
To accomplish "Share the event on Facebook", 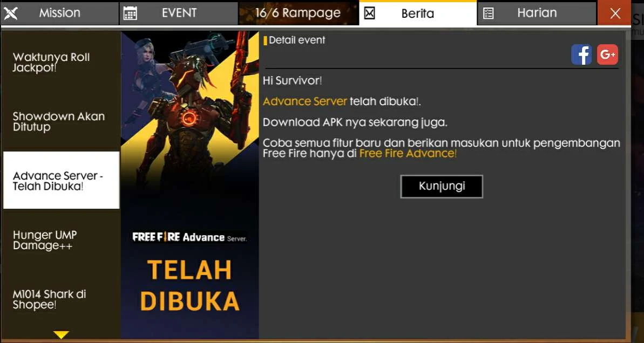I will coord(581,54).
